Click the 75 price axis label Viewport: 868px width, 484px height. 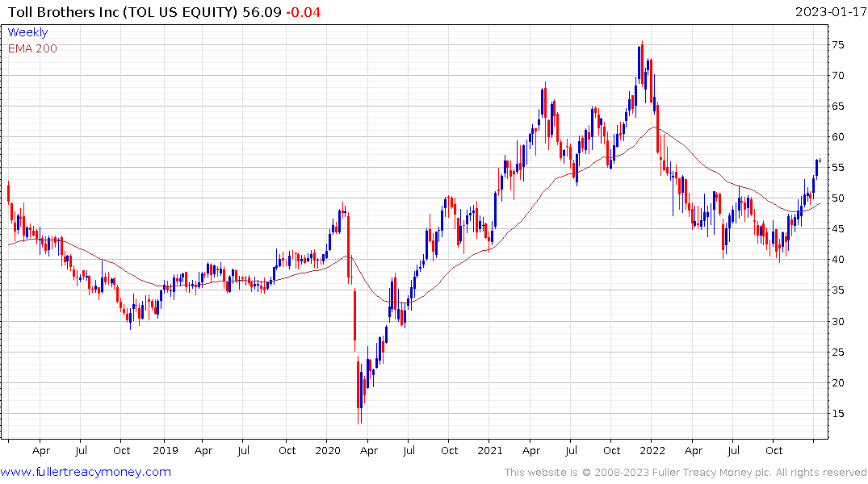[838, 45]
